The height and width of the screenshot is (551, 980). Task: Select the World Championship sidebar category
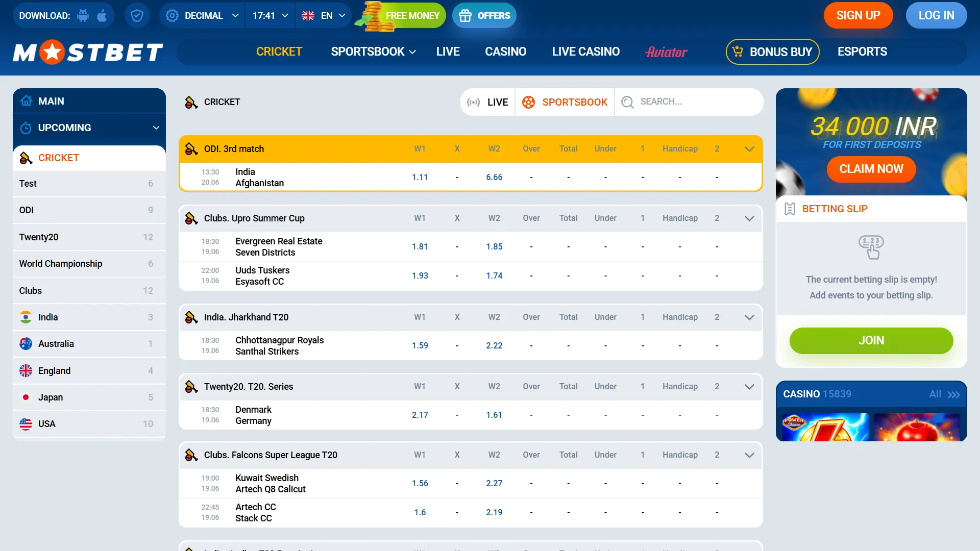[x=89, y=264]
